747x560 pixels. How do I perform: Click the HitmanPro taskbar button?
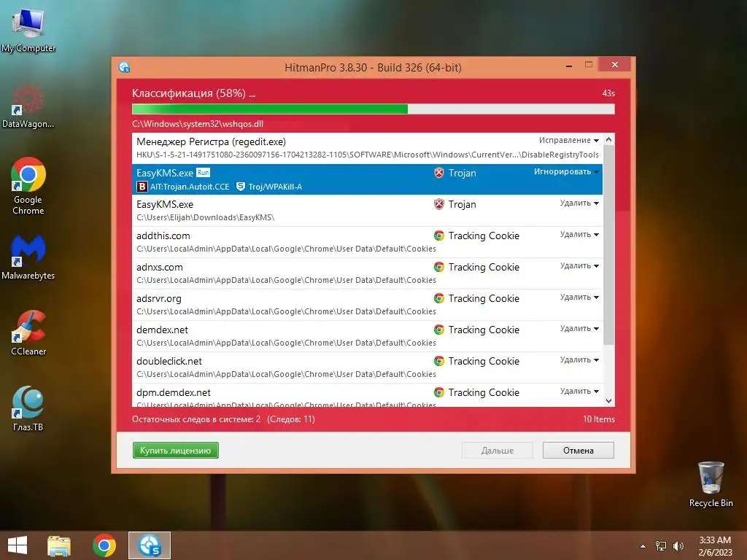click(150, 545)
